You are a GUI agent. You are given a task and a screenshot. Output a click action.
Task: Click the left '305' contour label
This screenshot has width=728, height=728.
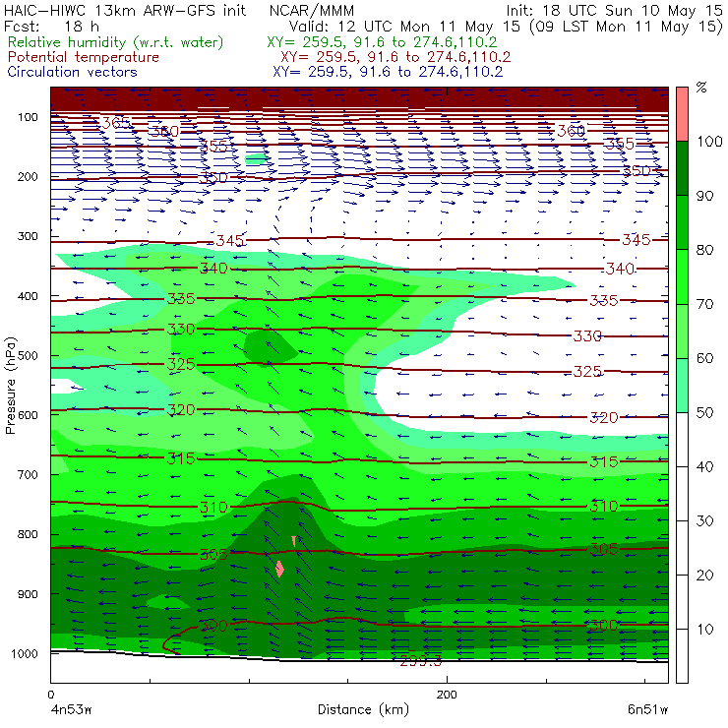(x=213, y=554)
